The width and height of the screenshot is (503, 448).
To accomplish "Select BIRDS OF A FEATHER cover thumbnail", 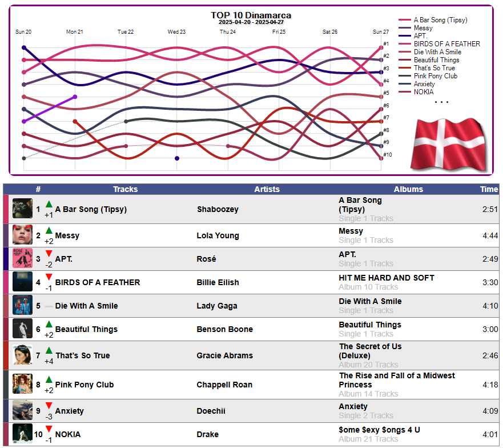I will 22,282.
